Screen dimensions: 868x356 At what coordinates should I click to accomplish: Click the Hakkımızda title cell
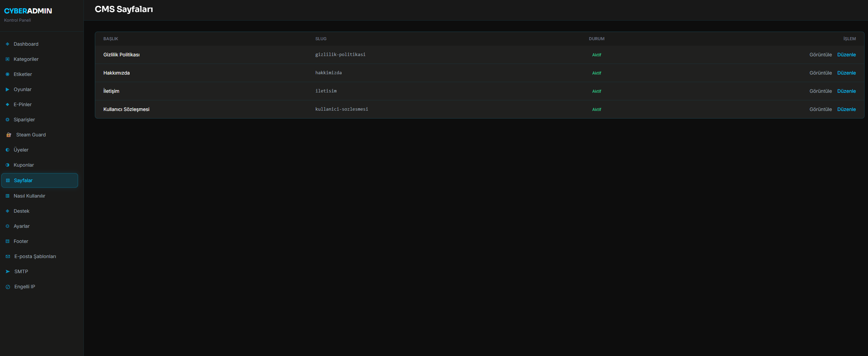(116, 73)
